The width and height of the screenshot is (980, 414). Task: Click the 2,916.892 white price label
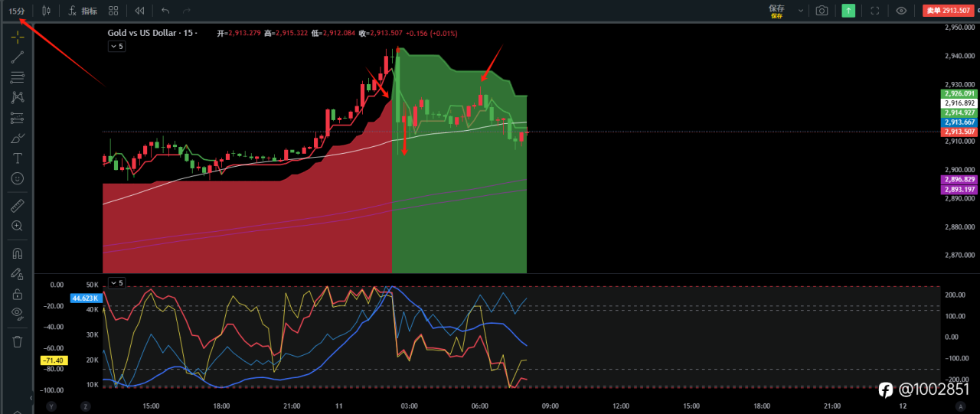pyautogui.click(x=958, y=103)
